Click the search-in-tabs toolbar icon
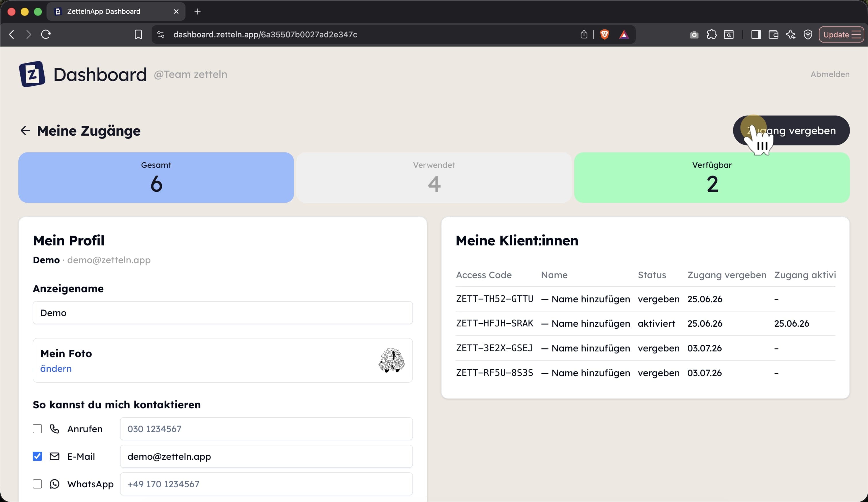The image size is (868, 502). (x=729, y=34)
